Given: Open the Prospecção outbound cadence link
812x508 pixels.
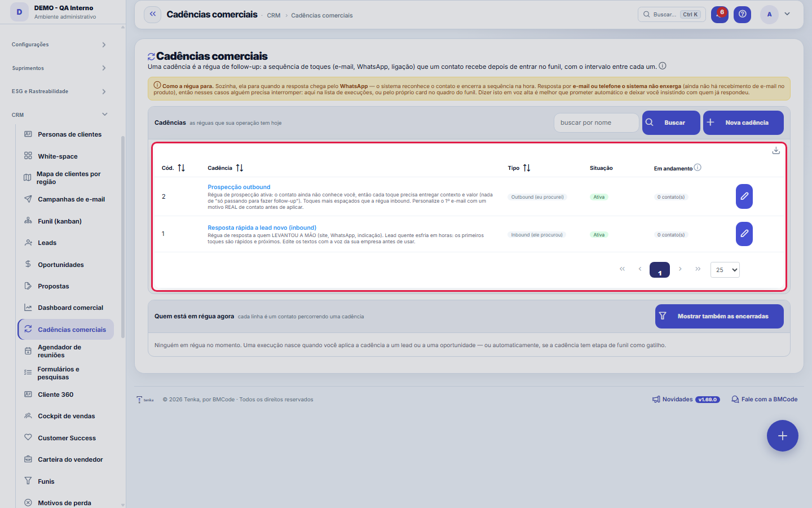Looking at the screenshot, I should click(x=239, y=187).
